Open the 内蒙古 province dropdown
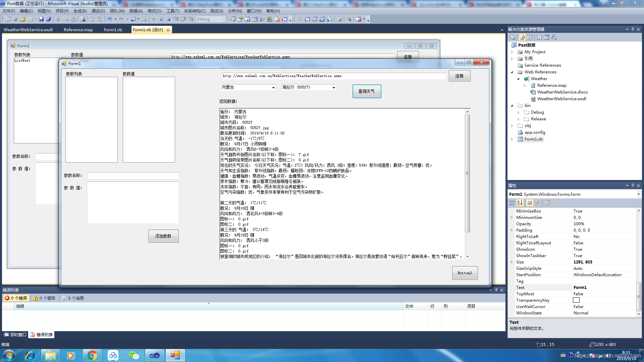The width and height of the screenshot is (644, 362). 273,87
